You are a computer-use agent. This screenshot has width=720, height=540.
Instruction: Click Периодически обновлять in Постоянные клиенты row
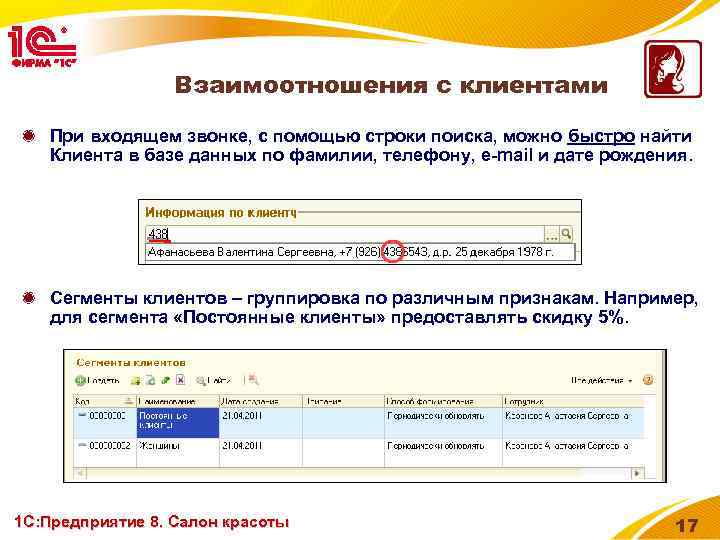(x=435, y=416)
